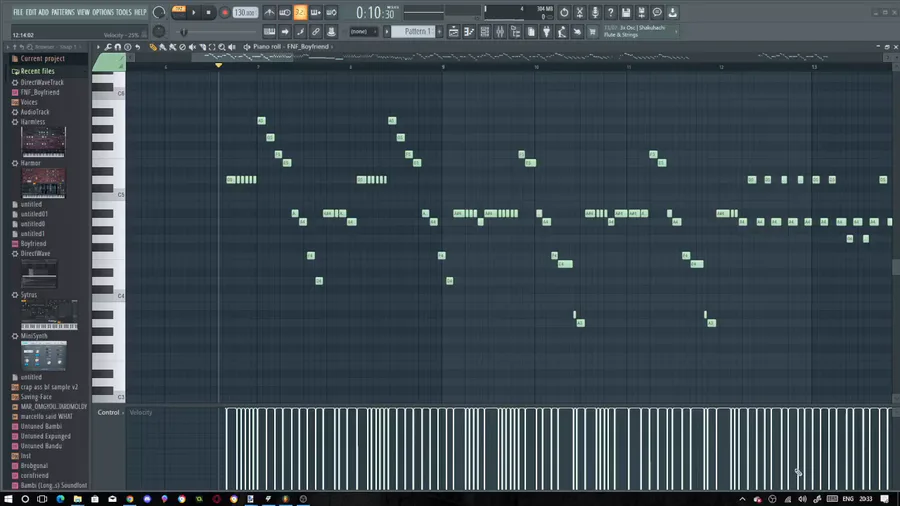Viewport: 900px width, 506px height.
Task: Select the Draw pencil tool
Action: (153, 47)
